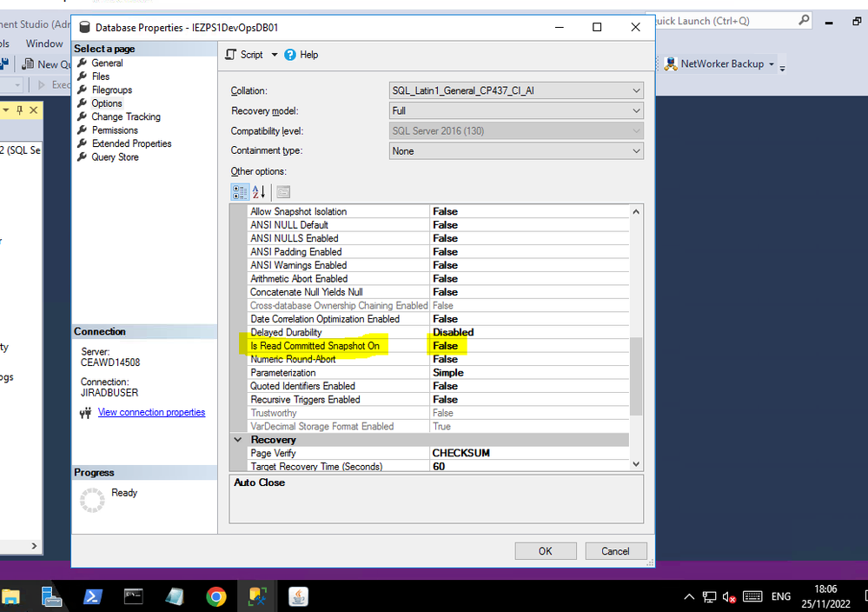This screenshot has height=612, width=868.
Task: Go to the Permissions page
Action: (115, 130)
